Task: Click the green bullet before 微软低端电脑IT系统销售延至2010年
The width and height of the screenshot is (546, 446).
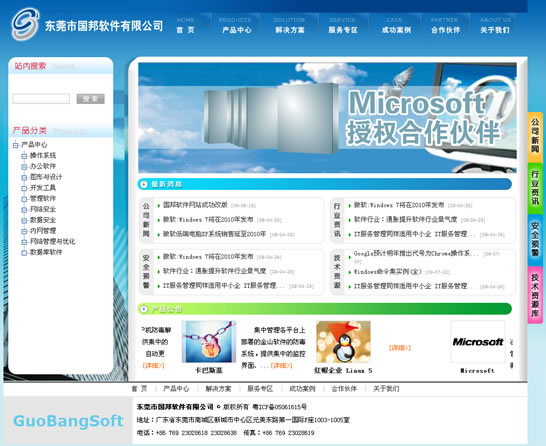Action: pyautogui.click(x=159, y=235)
